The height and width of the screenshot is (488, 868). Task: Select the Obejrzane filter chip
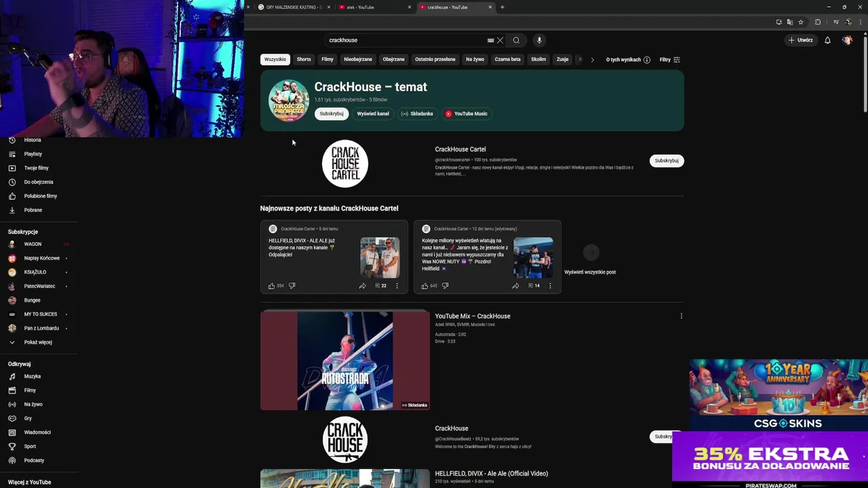(393, 59)
